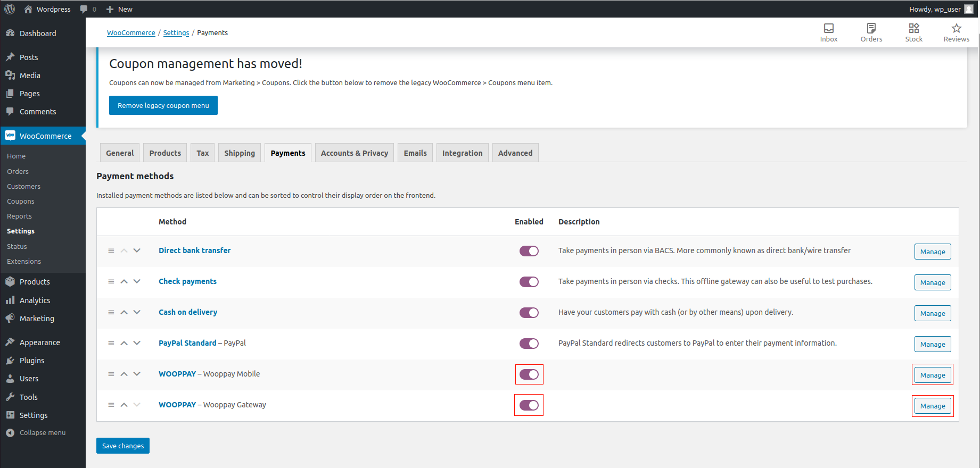This screenshot has width=980, height=468.
Task: Open the Stock activity panel
Action: click(914, 32)
